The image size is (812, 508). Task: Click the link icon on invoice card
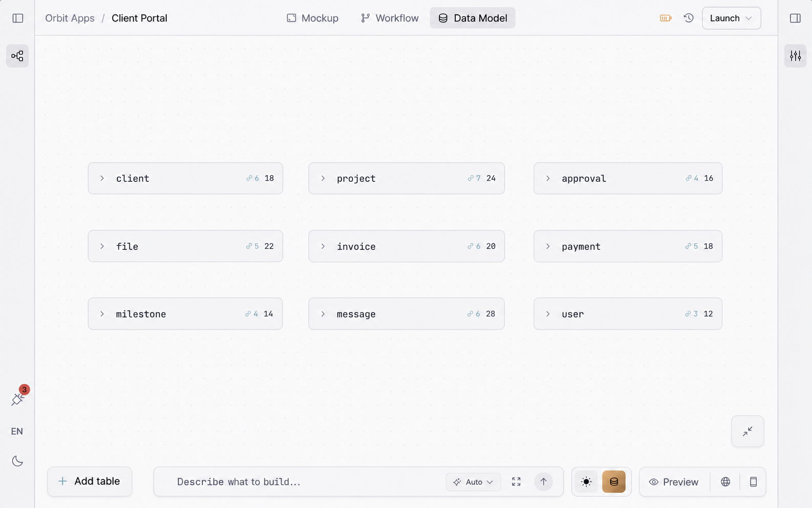[x=470, y=246]
